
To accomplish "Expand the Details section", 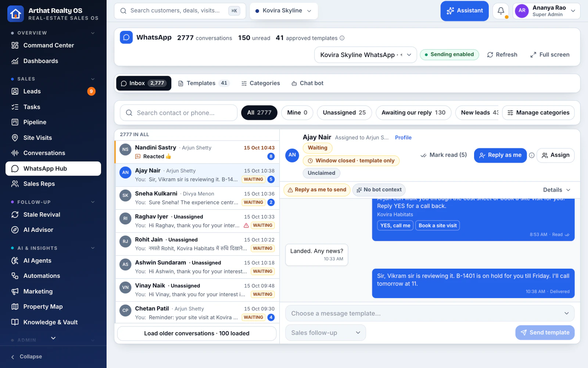I will click(556, 190).
